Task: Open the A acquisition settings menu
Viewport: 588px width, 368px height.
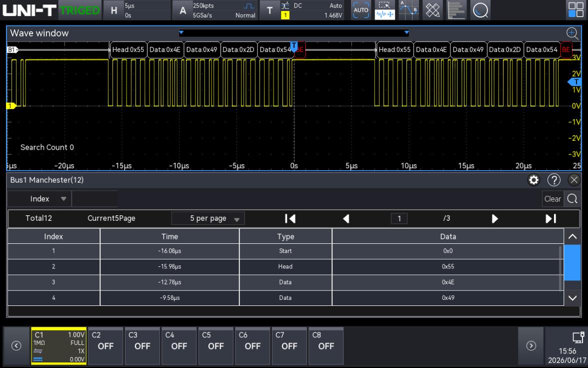Action: (x=215, y=10)
